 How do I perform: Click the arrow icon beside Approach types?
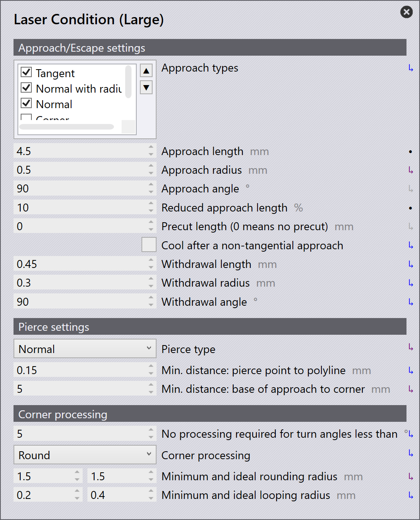coord(411,68)
